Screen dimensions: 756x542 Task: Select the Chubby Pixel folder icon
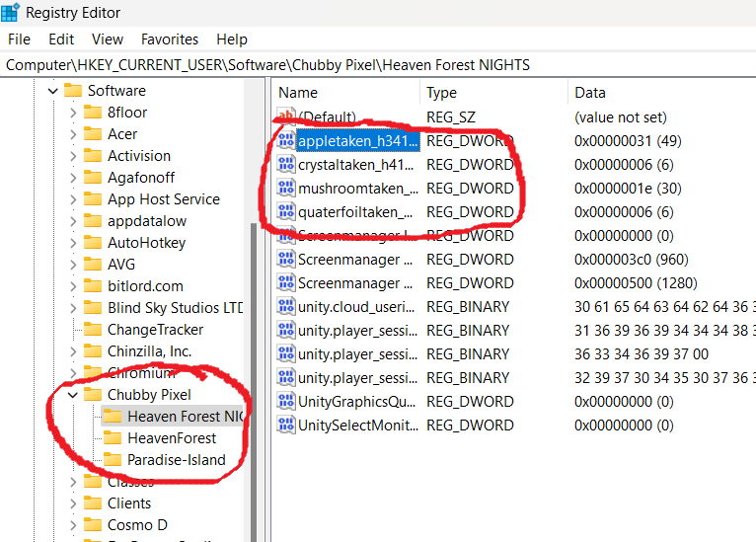(x=93, y=394)
